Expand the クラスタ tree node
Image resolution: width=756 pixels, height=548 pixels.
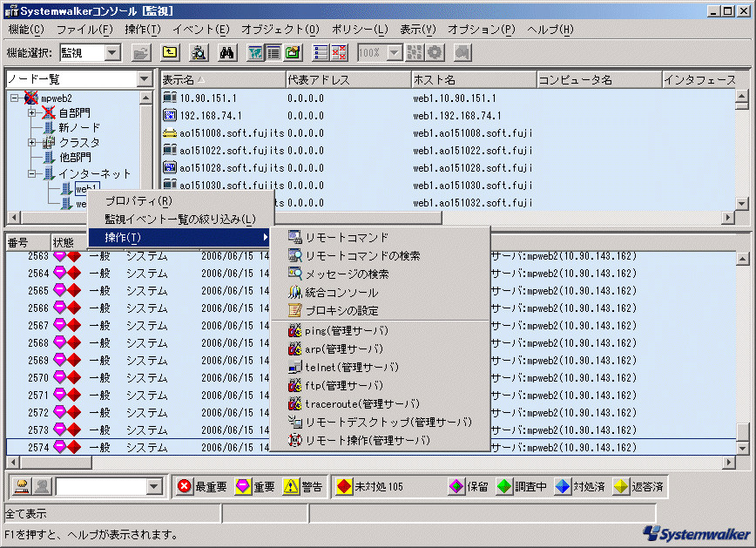[32, 142]
